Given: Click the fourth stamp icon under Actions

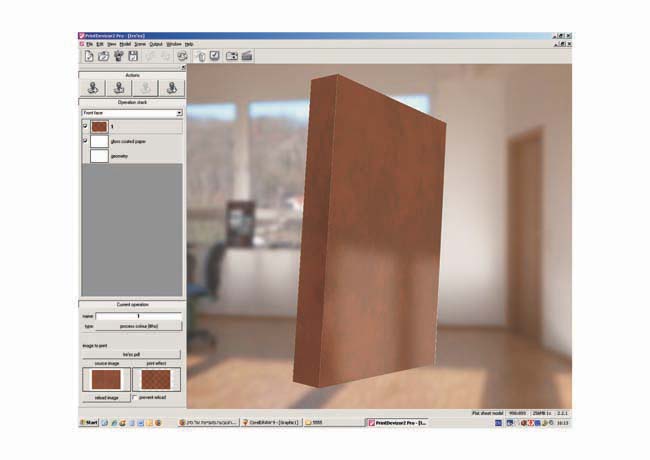Looking at the screenshot, I should pyautogui.click(x=172, y=88).
